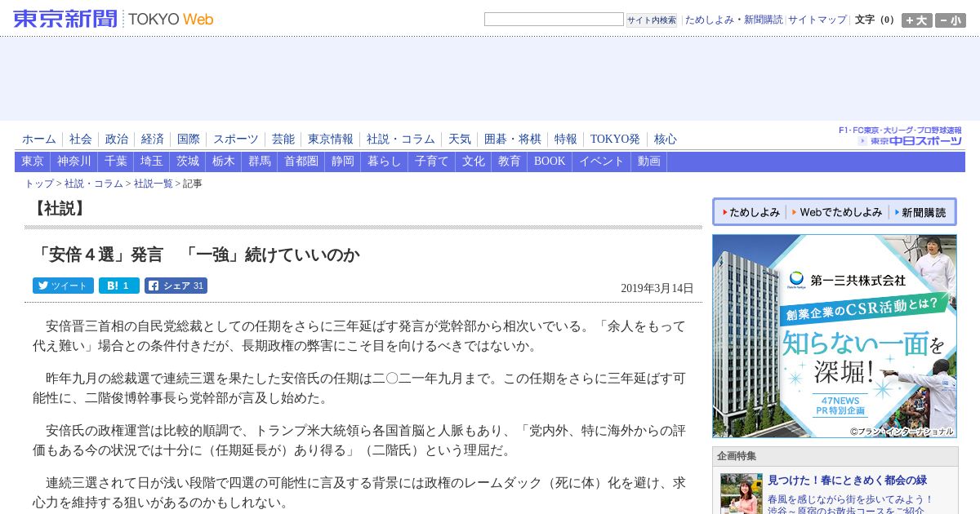Click トップ in the breadcrumb
The height and width of the screenshot is (514, 980).
(x=39, y=184)
